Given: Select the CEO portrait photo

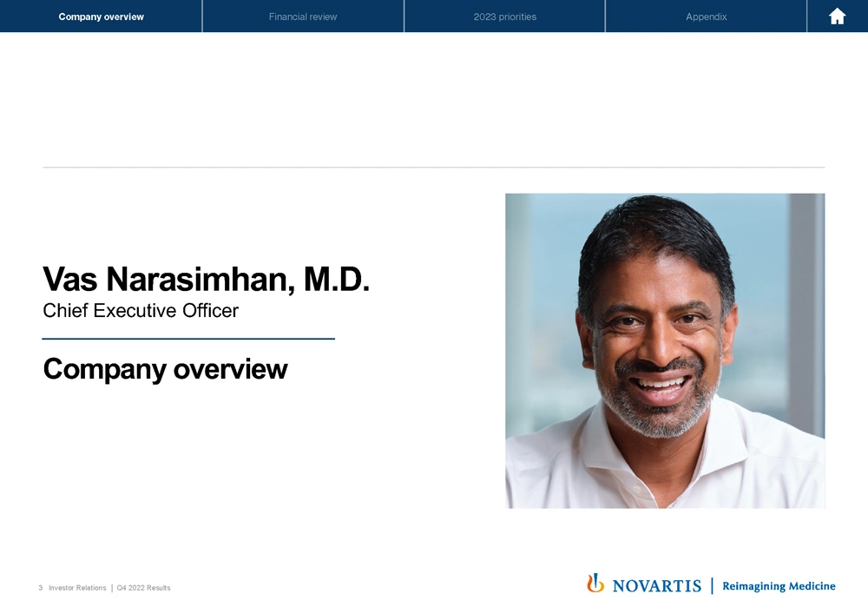Looking at the screenshot, I should (x=665, y=350).
